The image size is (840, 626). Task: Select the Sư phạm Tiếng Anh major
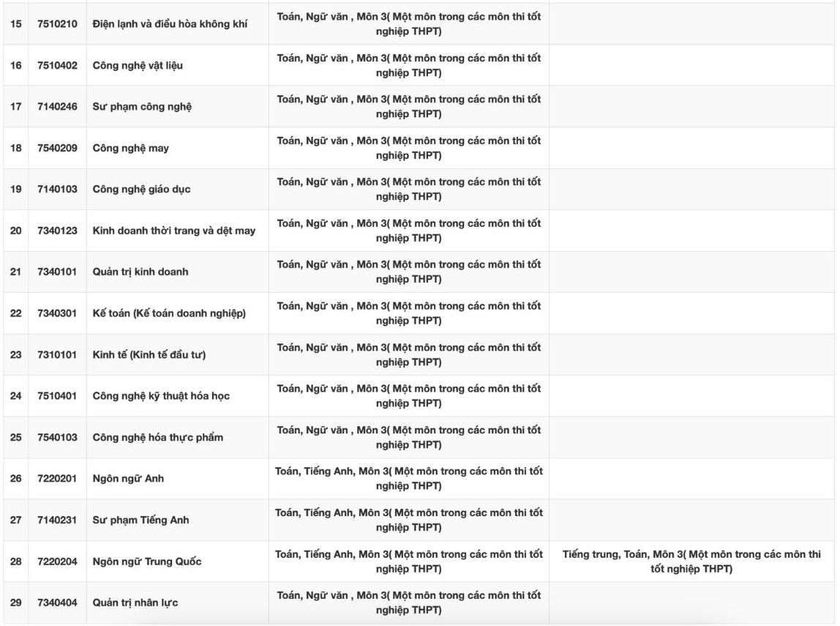pyautogui.click(x=140, y=520)
